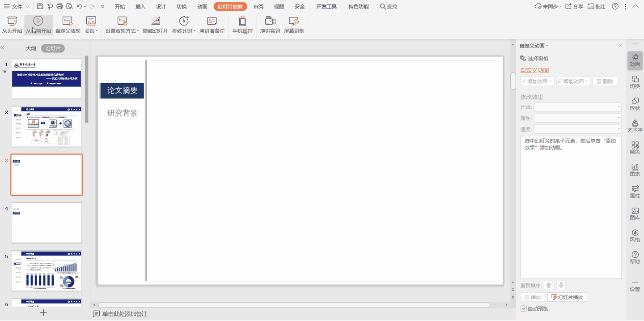The height and width of the screenshot is (321, 644).
Task: Click the print preview icon
Action: pos(69,6)
